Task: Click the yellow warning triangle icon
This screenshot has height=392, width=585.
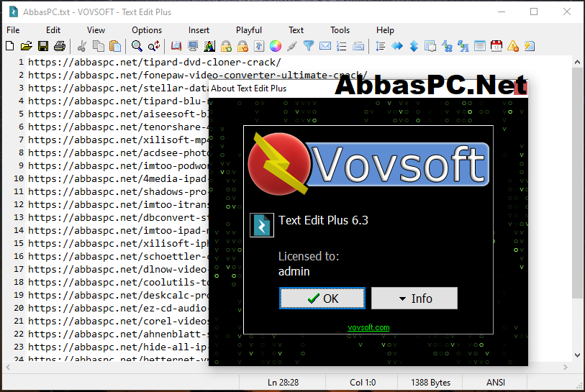Action: click(512, 46)
